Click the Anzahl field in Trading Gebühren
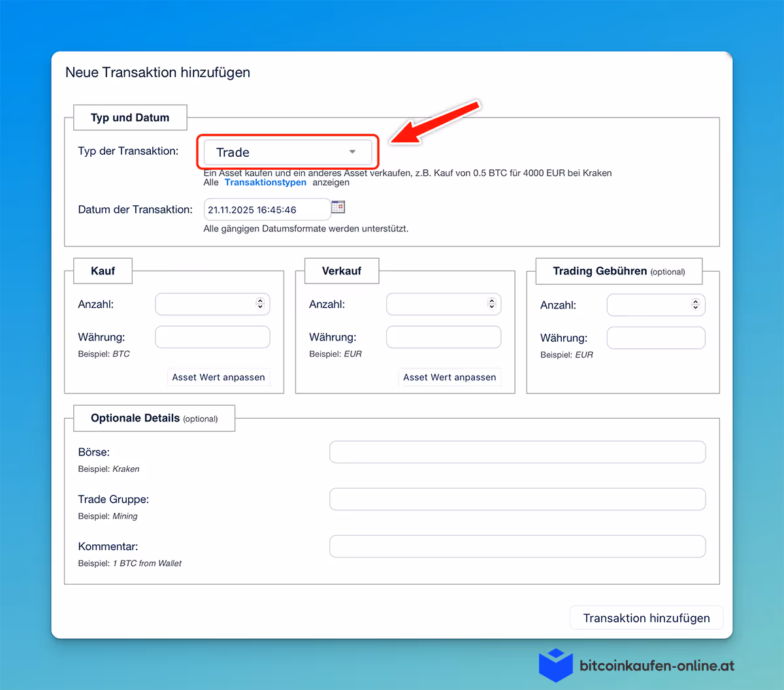Viewport: 784px width, 690px height. (653, 304)
